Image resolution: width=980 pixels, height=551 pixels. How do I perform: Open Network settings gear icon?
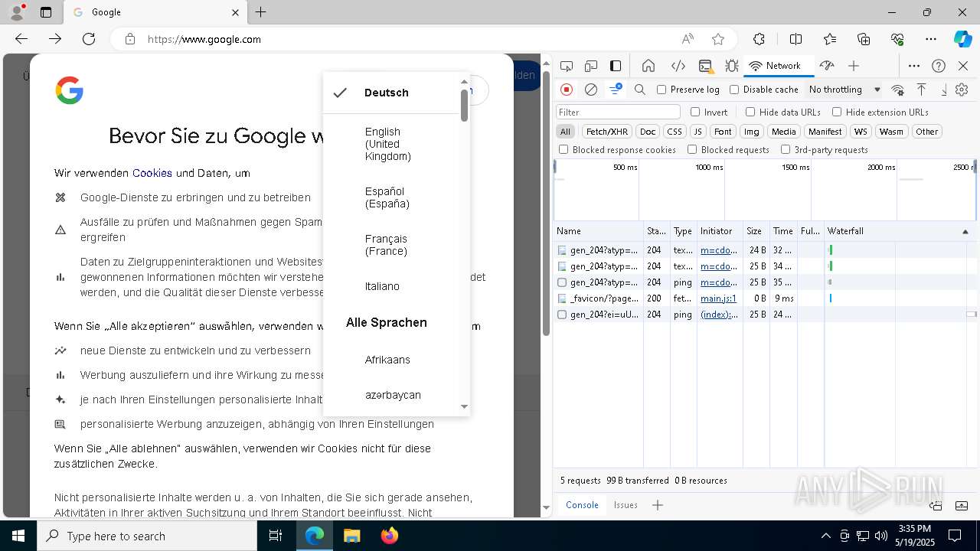[962, 90]
